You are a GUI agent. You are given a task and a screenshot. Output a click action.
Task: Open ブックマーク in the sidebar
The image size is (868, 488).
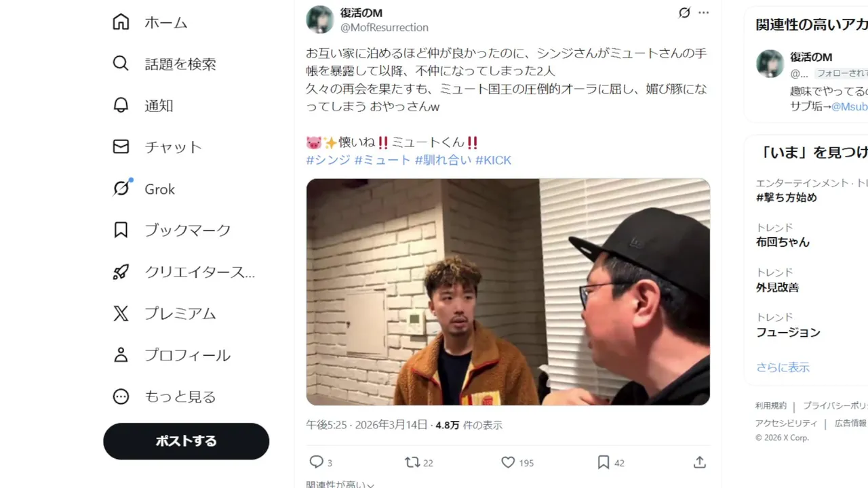pyautogui.click(x=172, y=230)
